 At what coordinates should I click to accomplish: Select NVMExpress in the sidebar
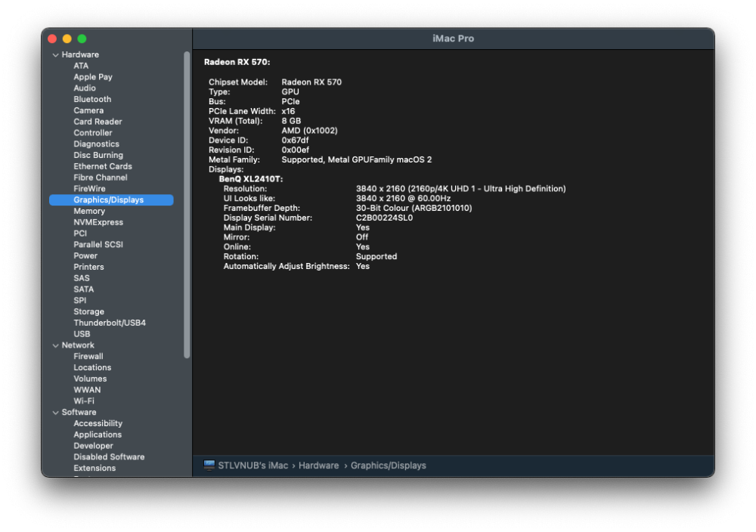(x=98, y=221)
